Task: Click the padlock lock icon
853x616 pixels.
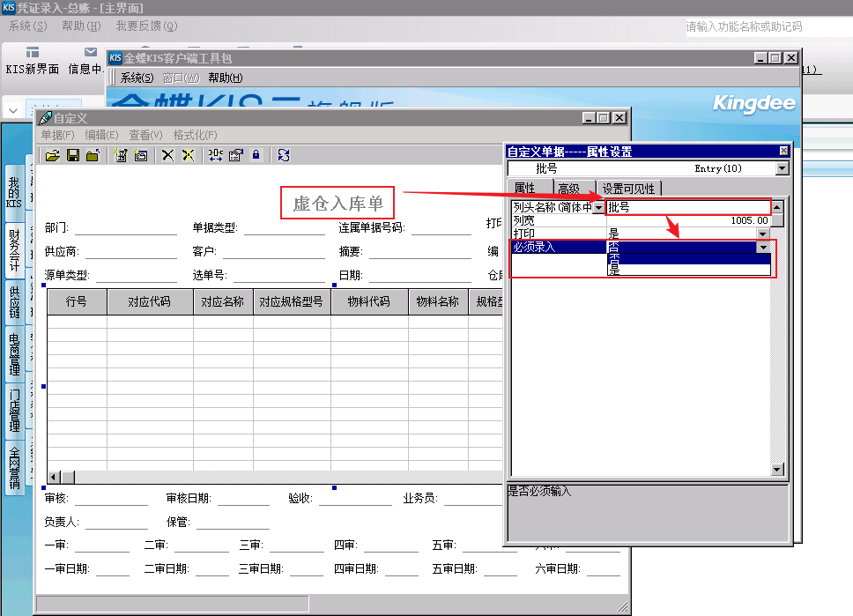Action: pyautogui.click(x=256, y=155)
